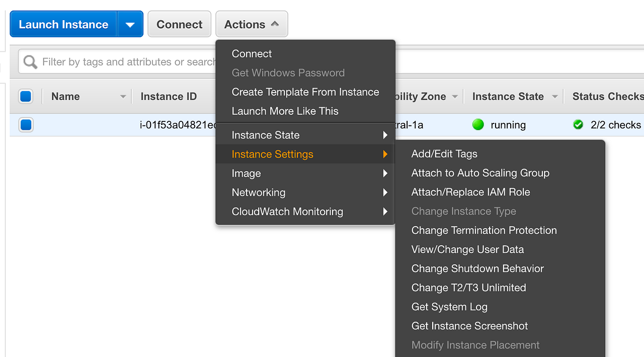Viewport: 644px width, 357px height.
Task: Uncheck the selected instance row checkbox
Action: pyautogui.click(x=26, y=125)
